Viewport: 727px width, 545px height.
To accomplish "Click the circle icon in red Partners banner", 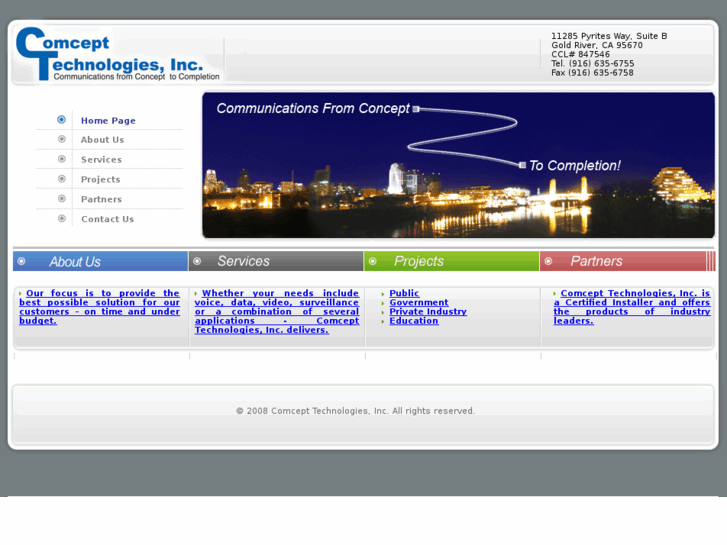I will (548, 261).
